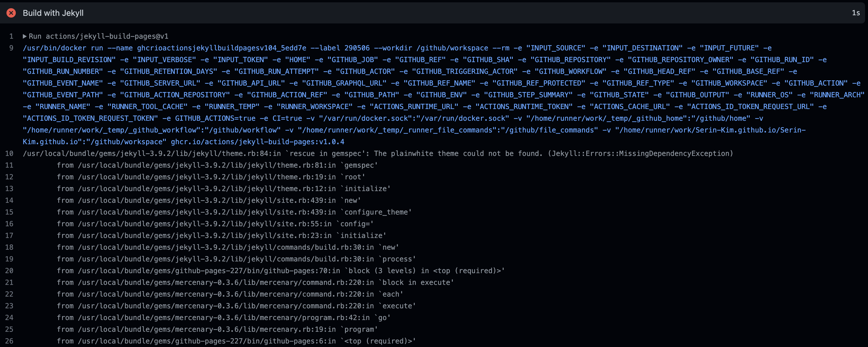Viewport: 868px width, 347px height.
Task: Click the X inside the failure circle
Action: (11, 13)
